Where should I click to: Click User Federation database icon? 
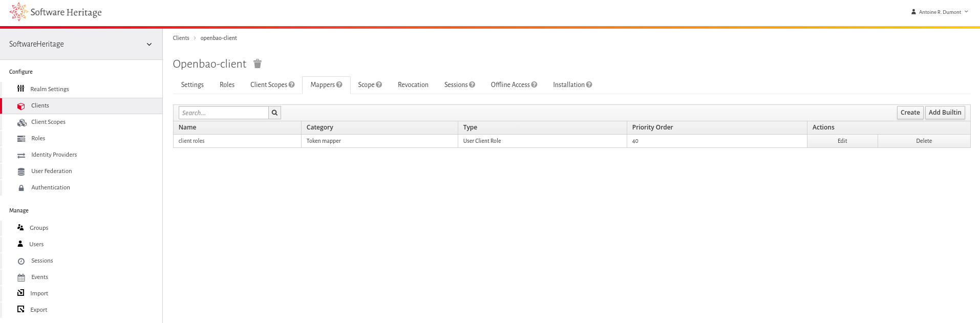click(21, 171)
